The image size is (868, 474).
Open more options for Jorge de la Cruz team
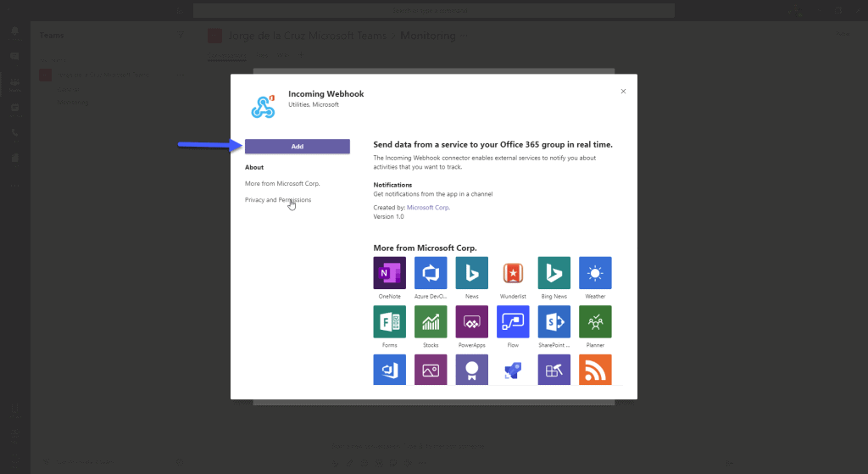pos(180,75)
